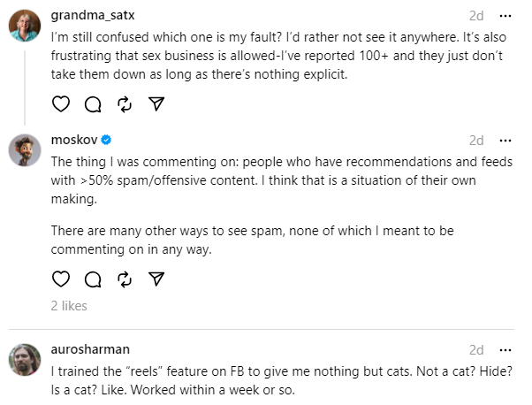
Task: Open more options menu on moskov's comment
Action: [505, 140]
